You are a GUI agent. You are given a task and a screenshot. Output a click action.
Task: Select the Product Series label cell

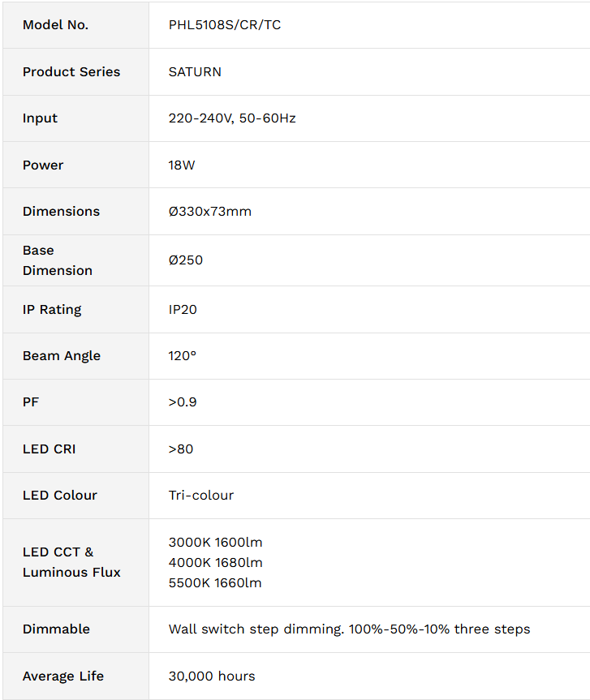coord(76,72)
